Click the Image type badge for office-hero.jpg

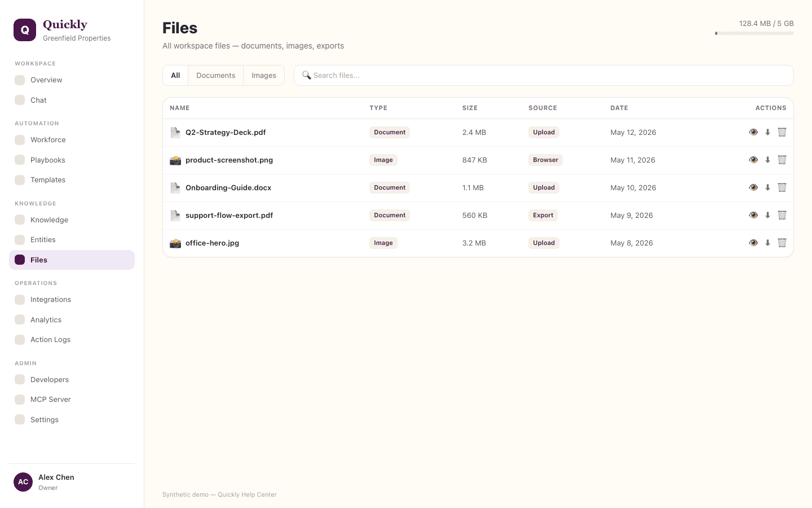383,243
